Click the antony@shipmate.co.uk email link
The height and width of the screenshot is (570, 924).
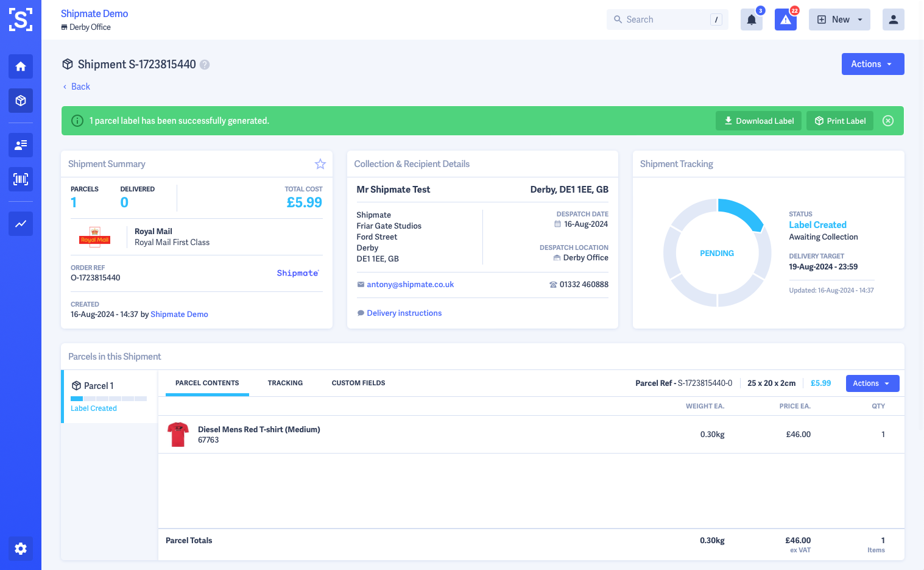(x=410, y=285)
